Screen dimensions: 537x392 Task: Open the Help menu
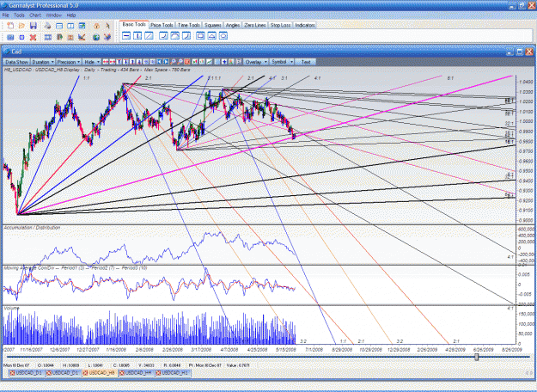[71, 15]
